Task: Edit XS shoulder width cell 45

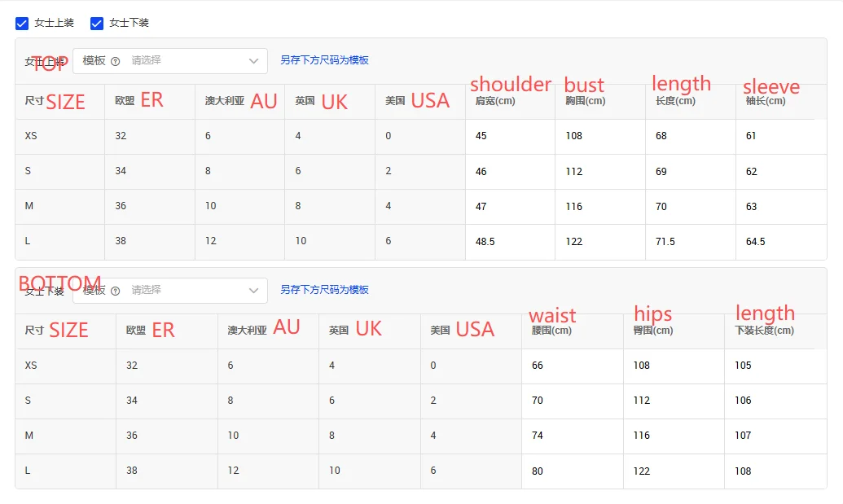Action: point(510,136)
